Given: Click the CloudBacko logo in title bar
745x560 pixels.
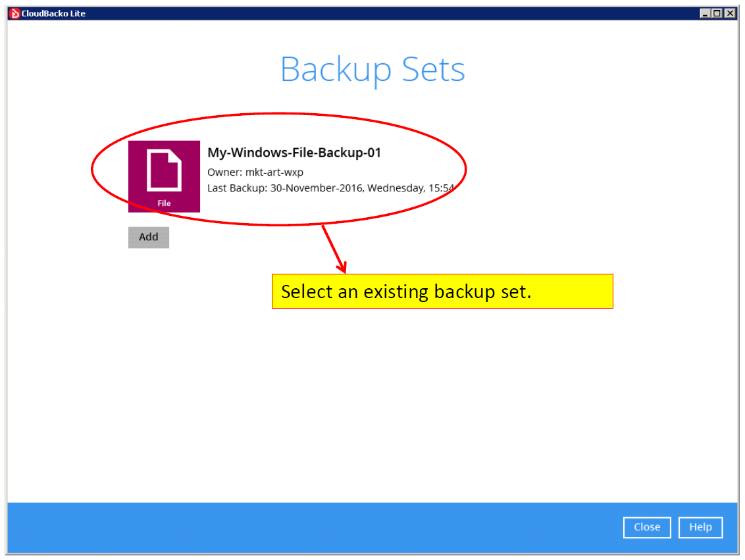Looking at the screenshot, I should pos(14,13).
